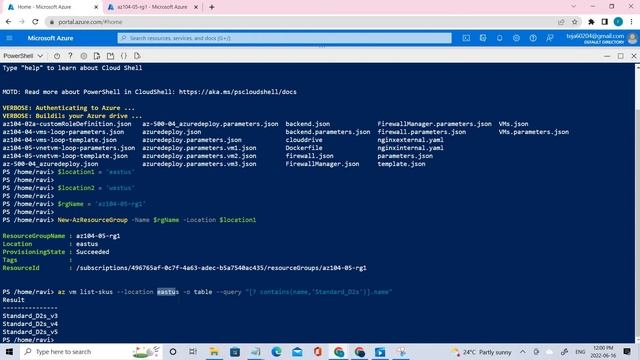Screen dimensions: 640x360
Task: Toggle the browser side panel
Action: (x=604, y=22)
